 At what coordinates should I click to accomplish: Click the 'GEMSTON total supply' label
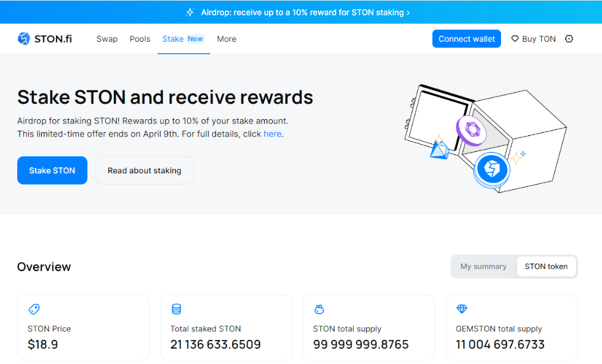click(499, 329)
